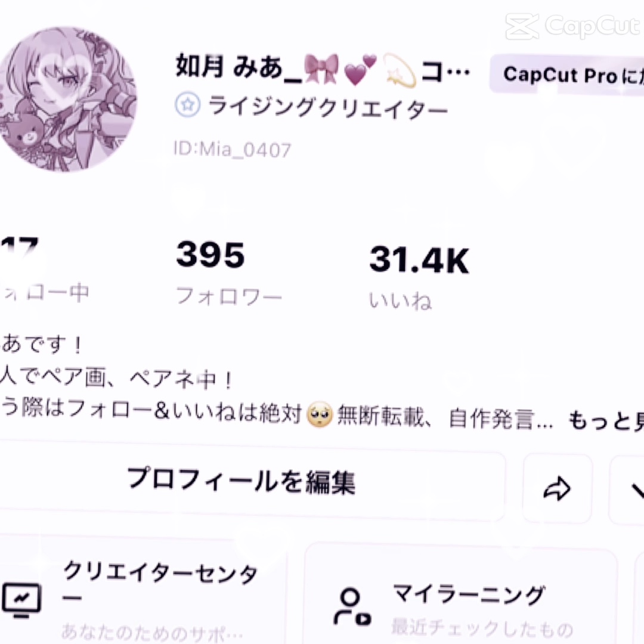Viewport: 644px width, 644px height.
Task: Click the CapCut logo watermark
Action: coord(572,26)
